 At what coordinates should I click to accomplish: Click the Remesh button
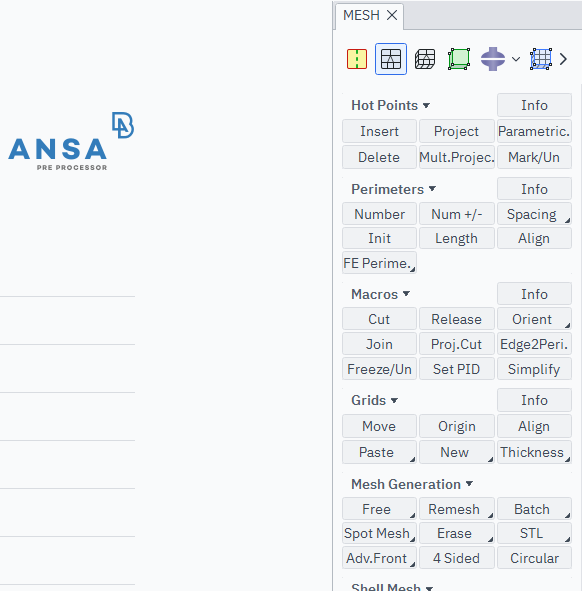pos(456,509)
